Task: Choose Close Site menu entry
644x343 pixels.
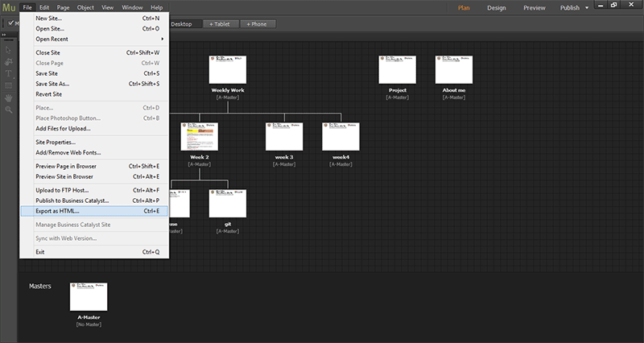Action: coord(94,52)
